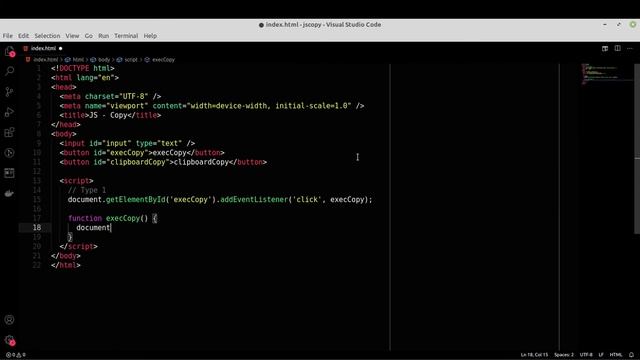Click html in the breadcrumb
Screen dimensions: 640x360
coord(78,60)
